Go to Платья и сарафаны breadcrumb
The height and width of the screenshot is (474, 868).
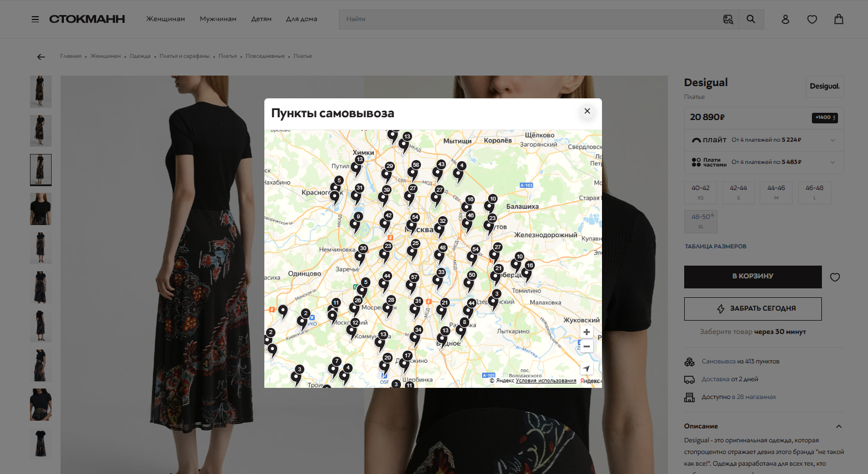(x=184, y=56)
